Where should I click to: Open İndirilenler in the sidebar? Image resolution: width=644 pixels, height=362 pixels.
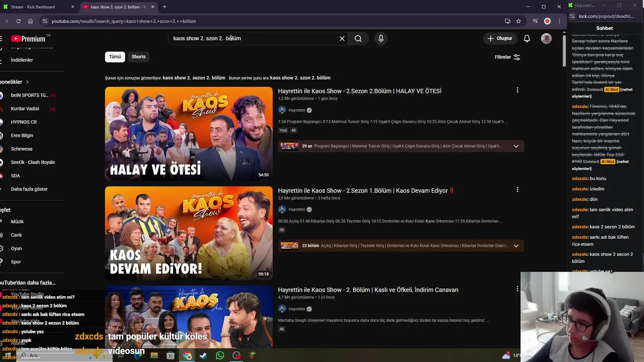pyautogui.click(x=22, y=60)
